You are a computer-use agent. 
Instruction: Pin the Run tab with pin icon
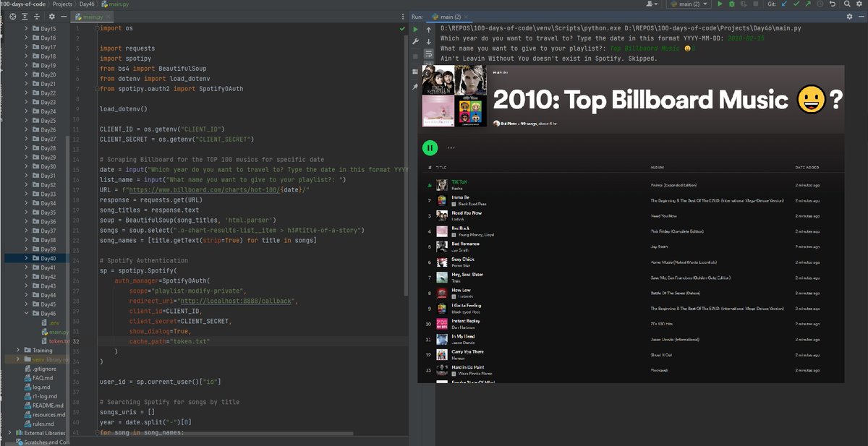click(x=415, y=87)
